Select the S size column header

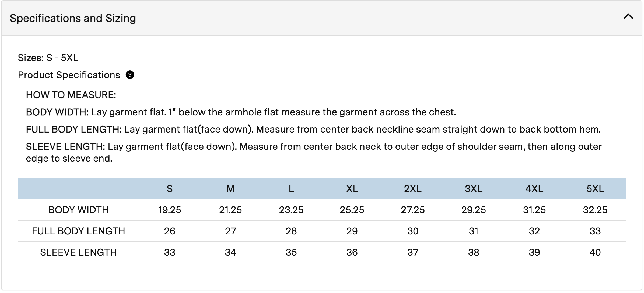point(170,189)
